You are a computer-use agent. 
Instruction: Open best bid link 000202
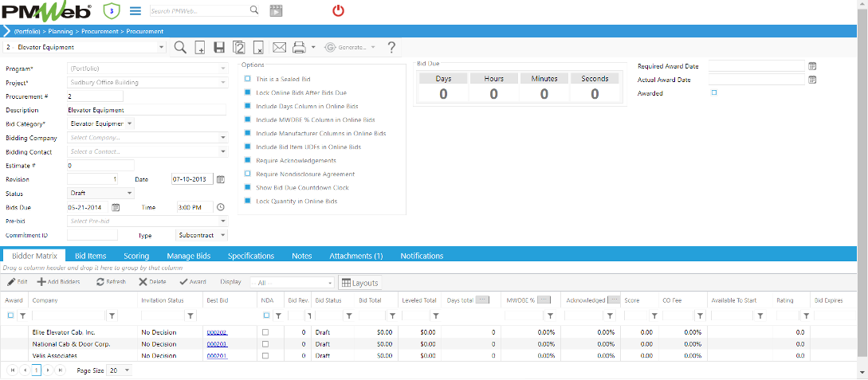click(x=217, y=332)
